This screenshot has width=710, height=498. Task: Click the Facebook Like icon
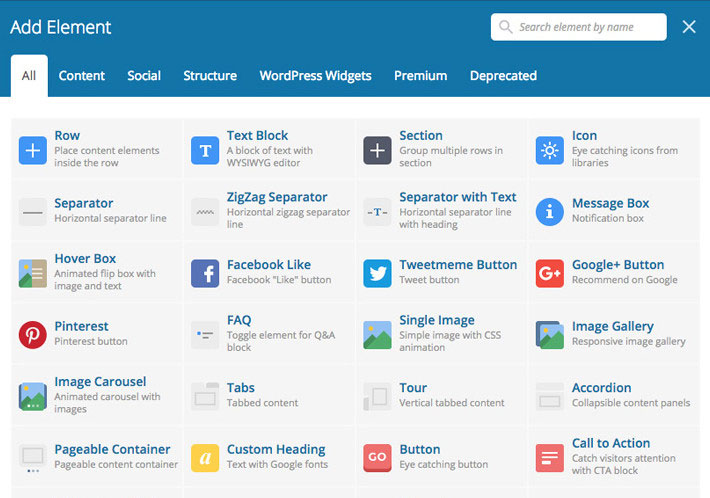(x=205, y=273)
